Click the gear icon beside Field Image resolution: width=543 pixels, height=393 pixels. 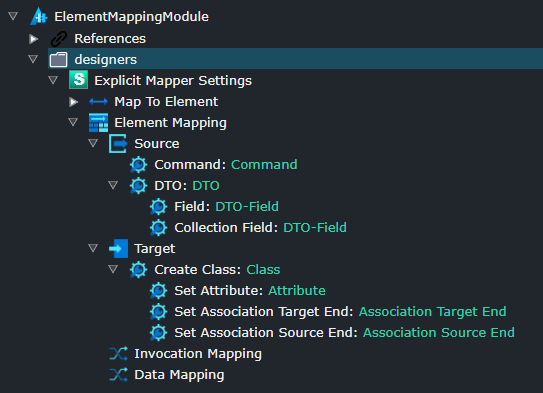click(159, 207)
